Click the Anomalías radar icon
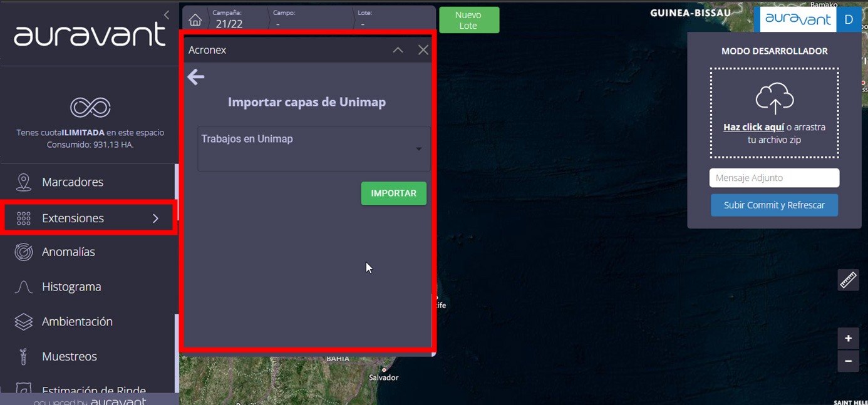 [x=24, y=252]
